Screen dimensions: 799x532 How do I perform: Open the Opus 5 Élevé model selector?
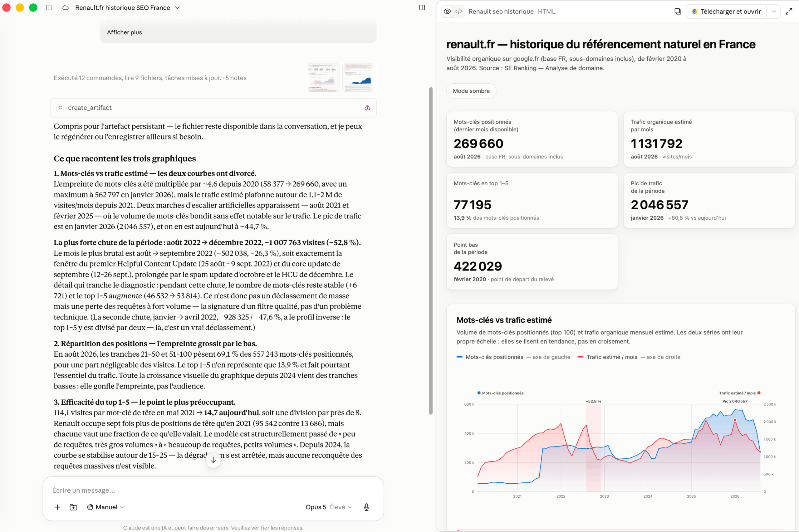[x=328, y=507]
